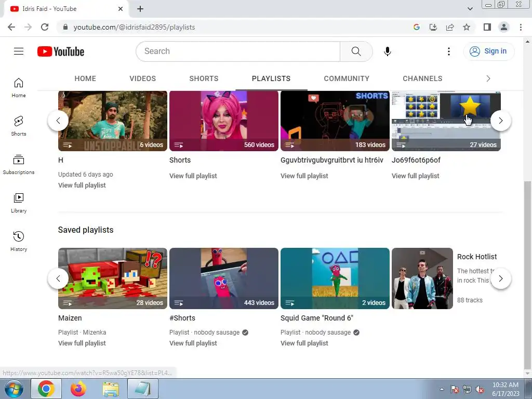
Task: Open a new browser tab
Action: (140, 9)
